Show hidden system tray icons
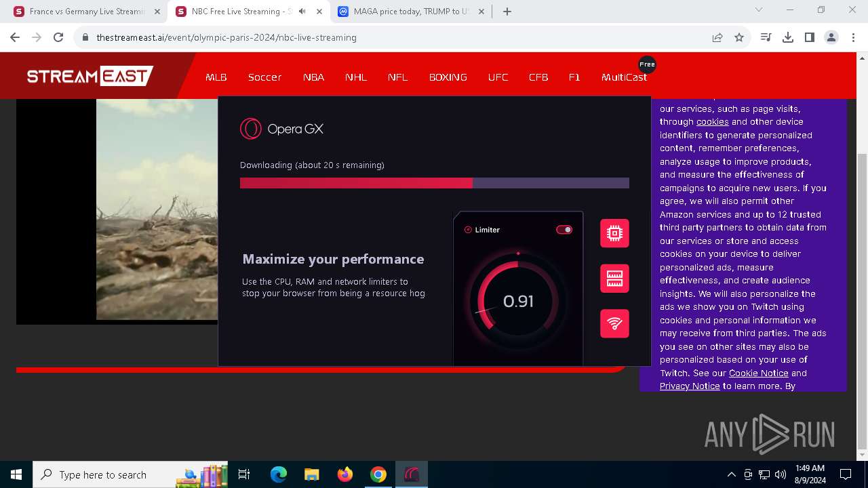The height and width of the screenshot is (488, 868). tap(731, 474)
